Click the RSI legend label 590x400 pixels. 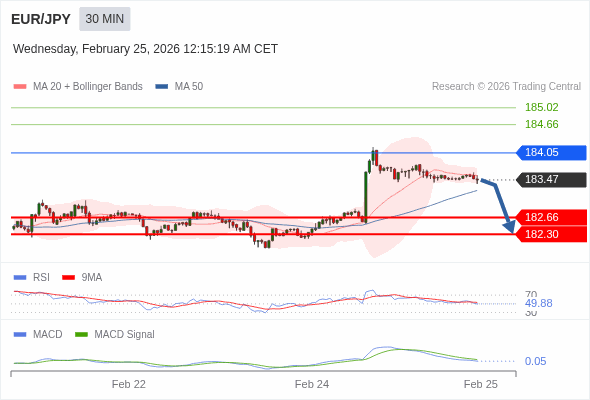[x=41, y=278]
